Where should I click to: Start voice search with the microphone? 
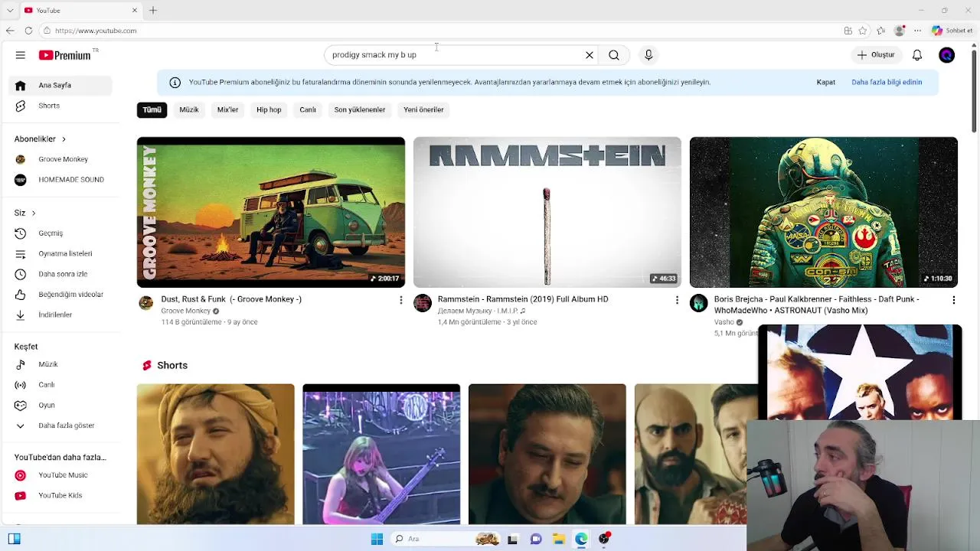(648, 55)
